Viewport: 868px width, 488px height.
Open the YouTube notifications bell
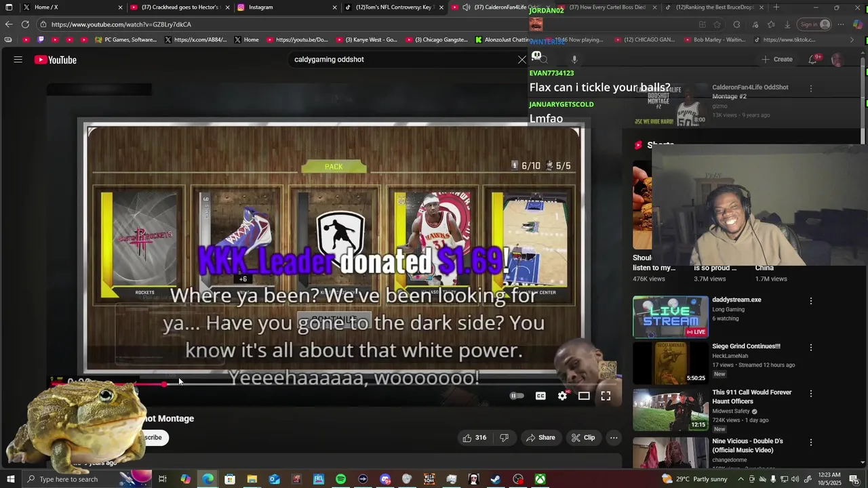point(813,60)
